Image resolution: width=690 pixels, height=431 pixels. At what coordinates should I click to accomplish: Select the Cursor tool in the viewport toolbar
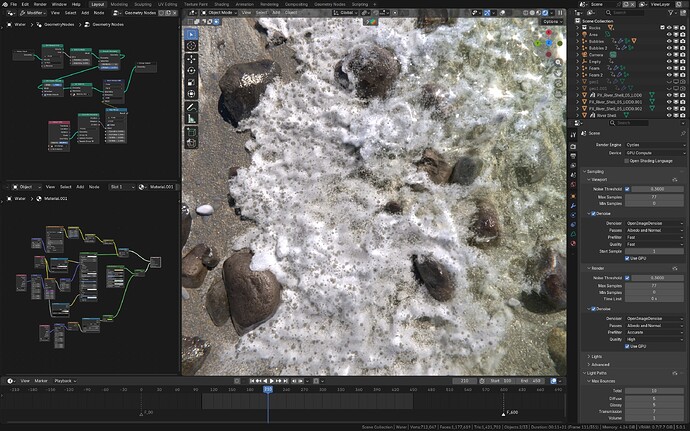(191, 46)
